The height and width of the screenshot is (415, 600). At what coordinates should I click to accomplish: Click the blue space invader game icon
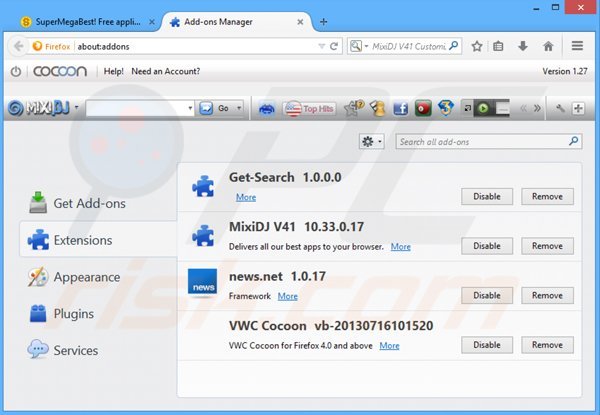coord(266,109)
